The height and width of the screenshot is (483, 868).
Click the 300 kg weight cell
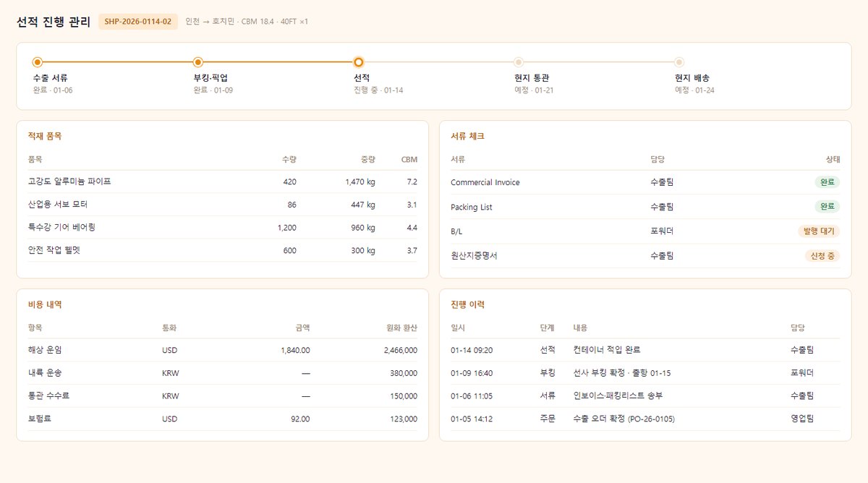point(363,251)
